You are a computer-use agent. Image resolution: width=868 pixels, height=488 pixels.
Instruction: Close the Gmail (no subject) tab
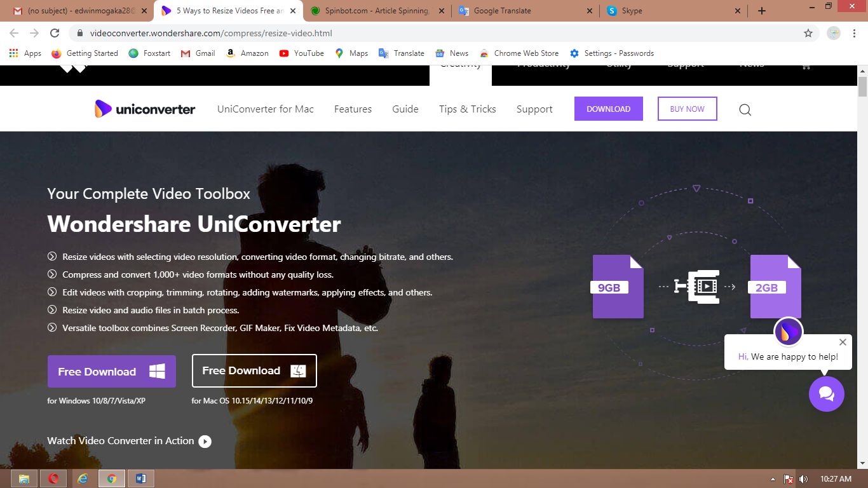[x=144, y=11]
